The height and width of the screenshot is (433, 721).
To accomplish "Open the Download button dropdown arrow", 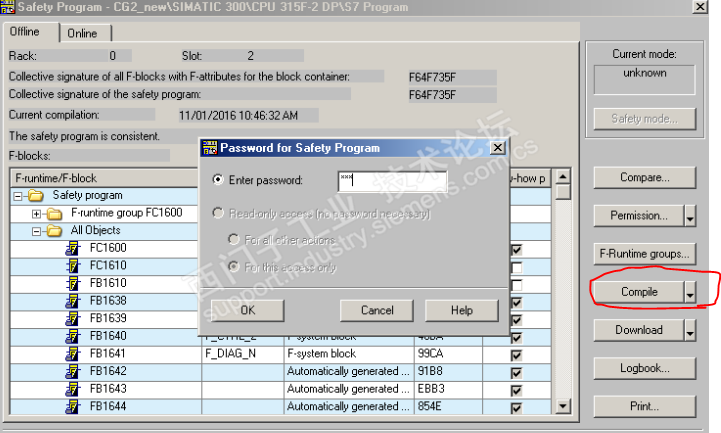I will 690,330.
